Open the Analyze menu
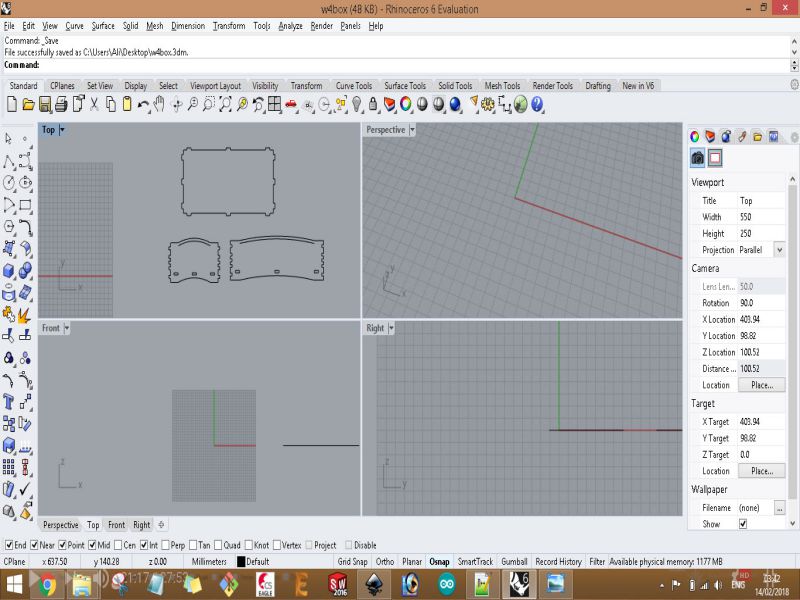Image resolution: width=800 pixels, height=600 pixels. click(x=290, y=26)
